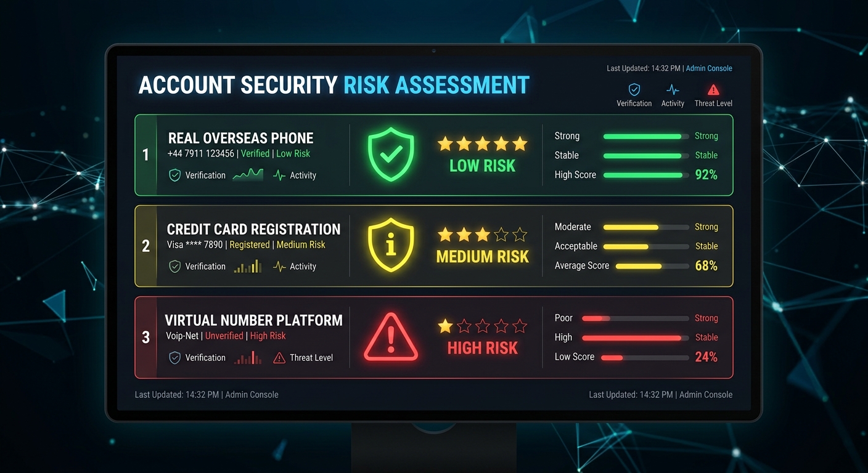
Task: Click the Verification shield icon in header
Action: click(634, 89)
